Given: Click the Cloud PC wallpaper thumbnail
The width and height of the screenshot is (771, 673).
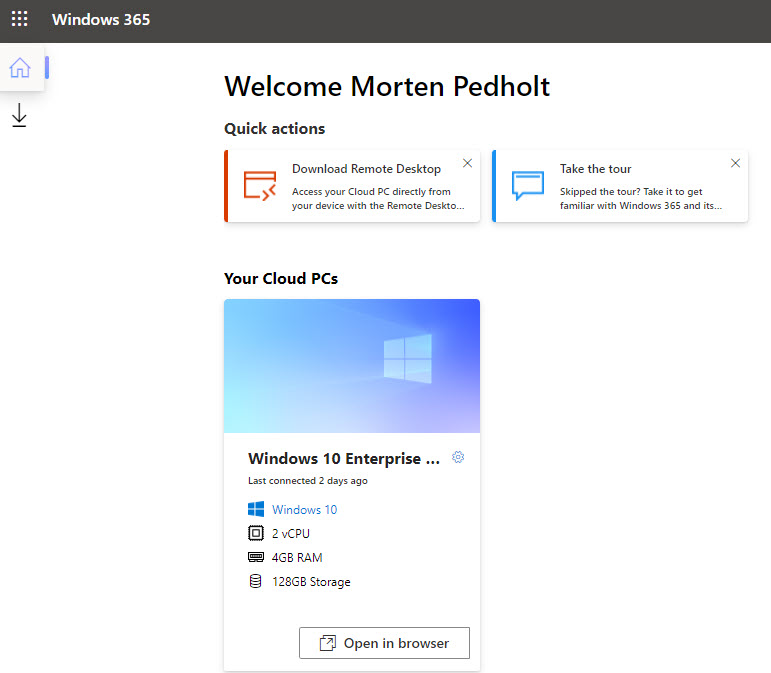Looking at the screenshot, I should pos(352,366).
